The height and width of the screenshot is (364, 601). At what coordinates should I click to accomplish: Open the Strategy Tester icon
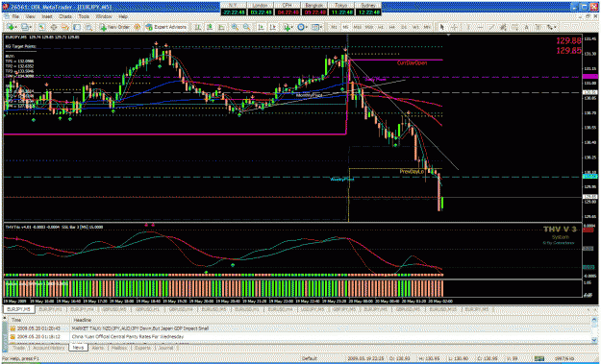pyautogui.click(x=89, y=27)
